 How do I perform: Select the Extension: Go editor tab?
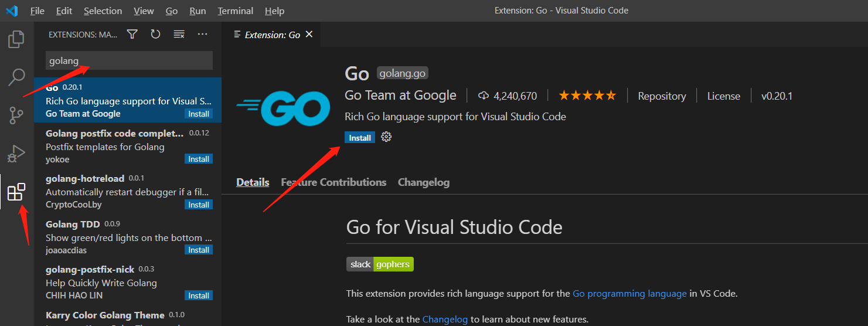coord(271,35)
